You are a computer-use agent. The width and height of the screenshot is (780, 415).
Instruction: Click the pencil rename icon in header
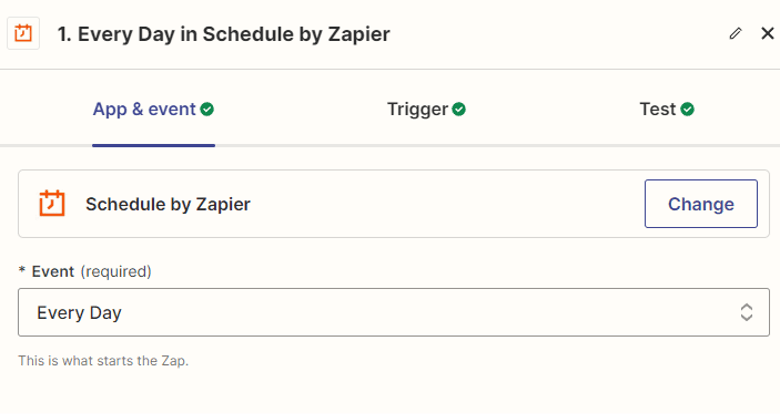click(735, 34)
